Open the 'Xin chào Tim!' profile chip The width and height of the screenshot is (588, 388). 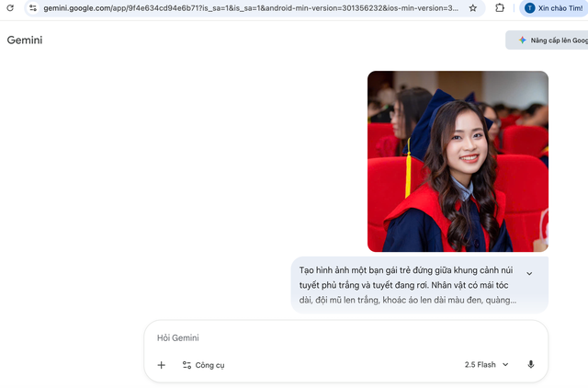point(553,8)
